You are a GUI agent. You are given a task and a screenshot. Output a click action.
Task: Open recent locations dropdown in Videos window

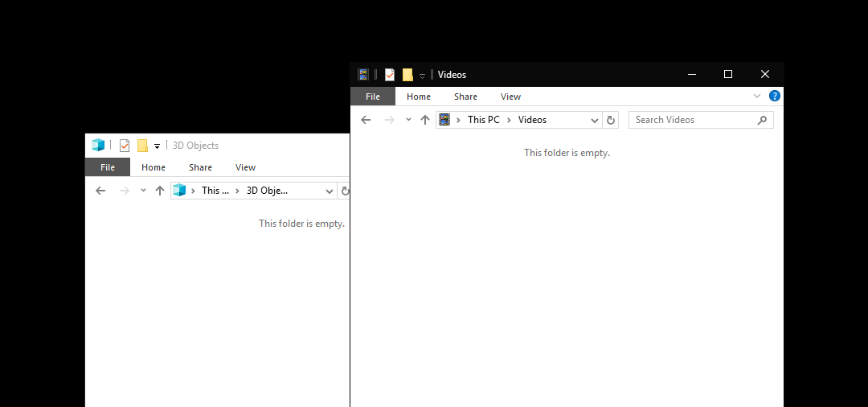(408, 120)
